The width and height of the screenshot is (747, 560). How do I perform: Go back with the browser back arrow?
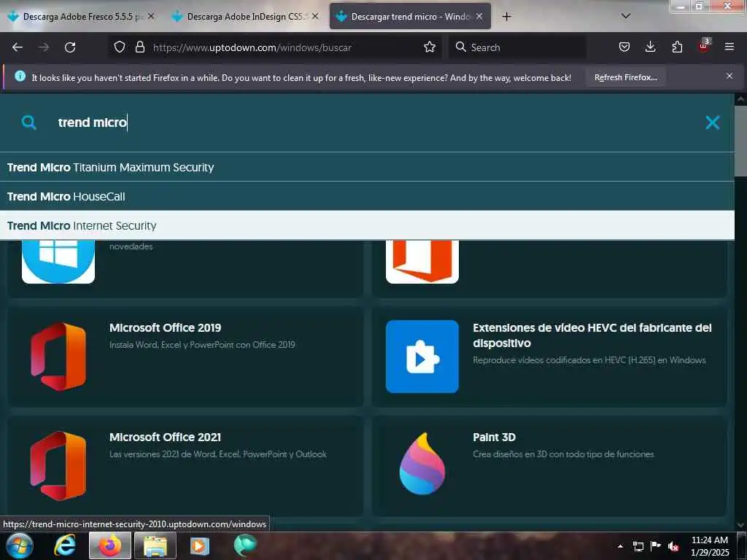(18, 47)
